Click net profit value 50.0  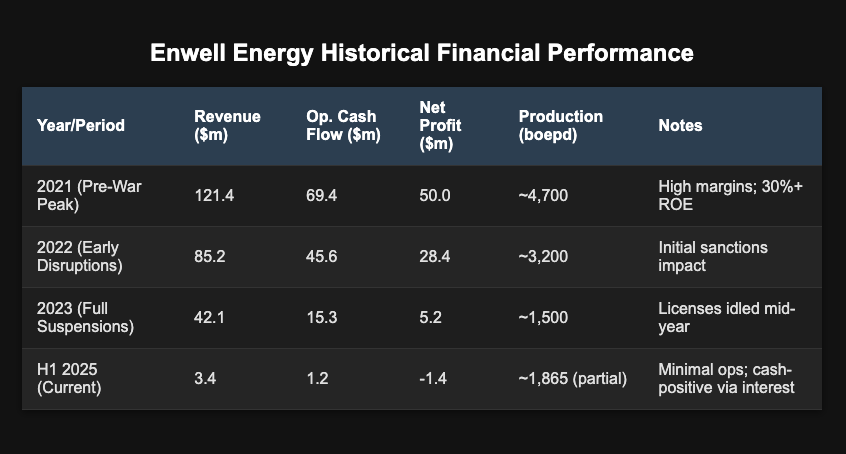pos(435,195)
